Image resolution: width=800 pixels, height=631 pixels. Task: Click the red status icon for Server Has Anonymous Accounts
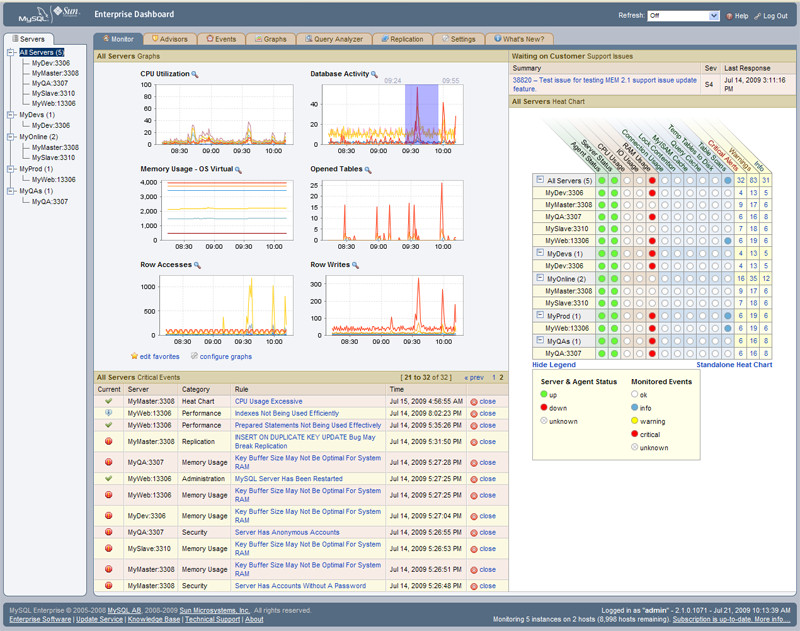coord(109,532)
